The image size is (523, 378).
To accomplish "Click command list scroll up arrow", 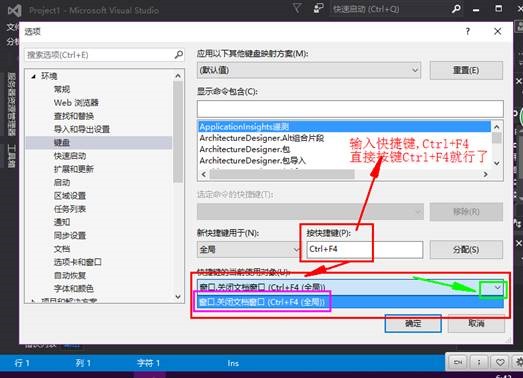I will tap(497, 127).
